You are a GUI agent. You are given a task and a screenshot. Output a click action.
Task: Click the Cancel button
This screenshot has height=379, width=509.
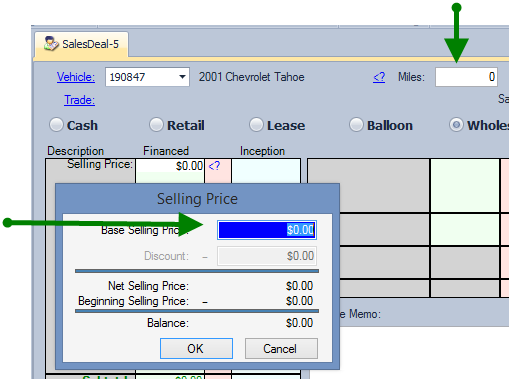pyautogui.click(x=281, y=349)
